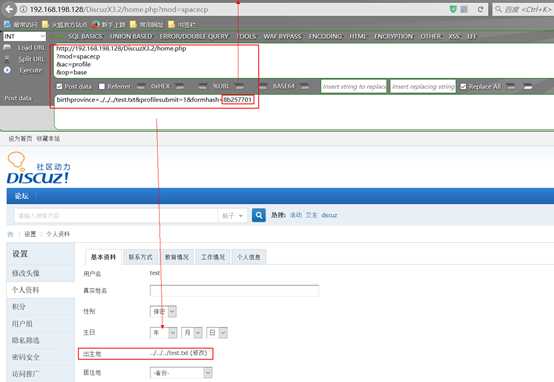Click the browser back arrow button
554x382 pixels.
coord(9,9)
